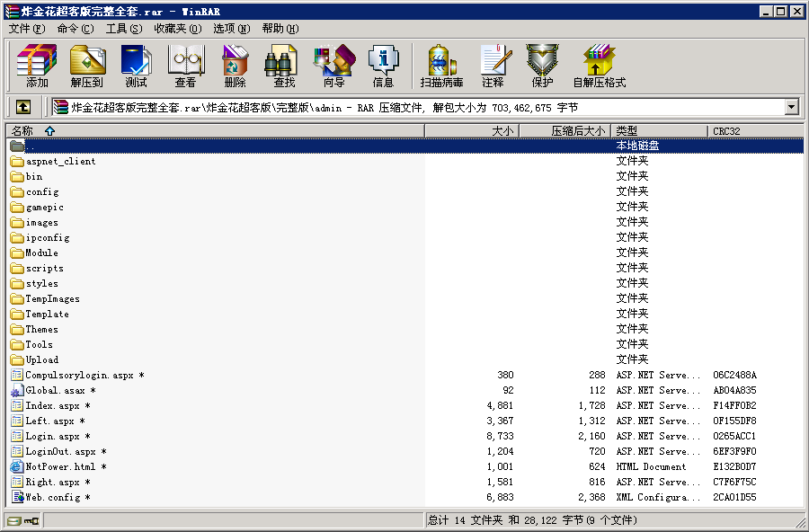The width and height of the screenshot is (809, 532).
Task: Launch the Wizard (向导) tool
Action: coord(333,66)
